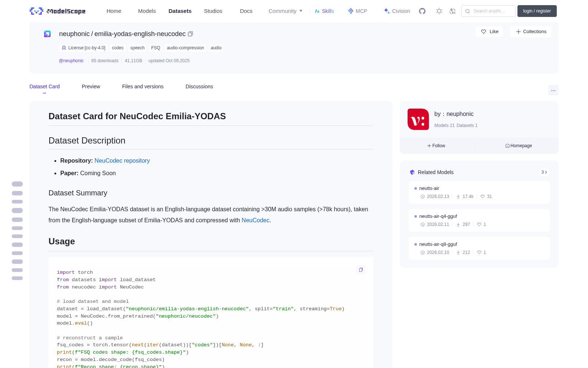Open the ModelScope logo home link
588x368 pixels.
[57, 11]
